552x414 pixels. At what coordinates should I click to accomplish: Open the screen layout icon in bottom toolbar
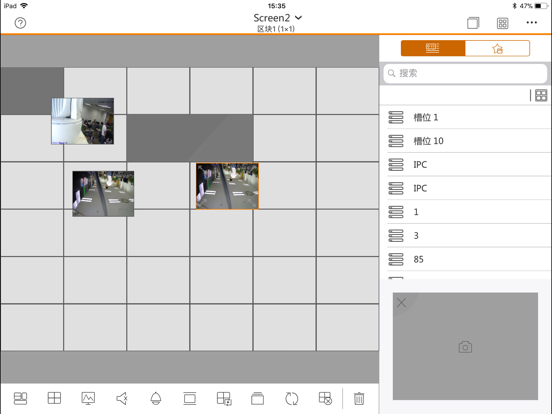click(x=20, y=399)
